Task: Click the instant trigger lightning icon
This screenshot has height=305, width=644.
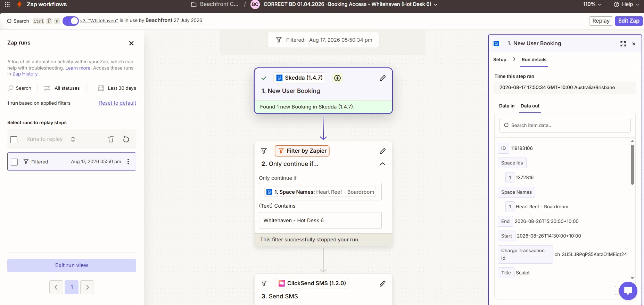Action: (337, 78)
